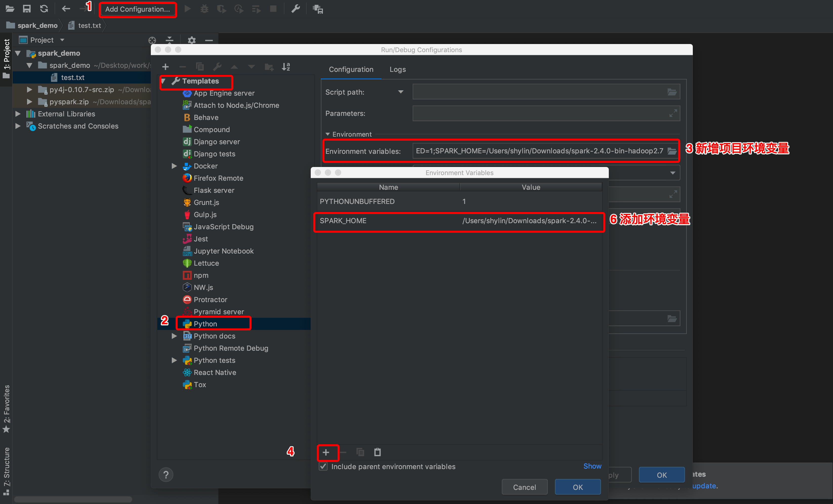Click the Cancel button

[524, 487]
